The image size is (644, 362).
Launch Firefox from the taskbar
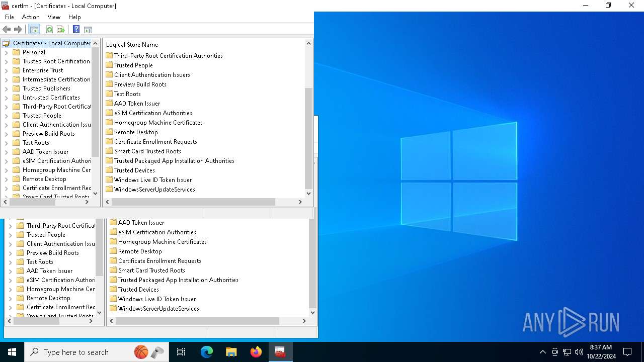click(x=256, y=352)
